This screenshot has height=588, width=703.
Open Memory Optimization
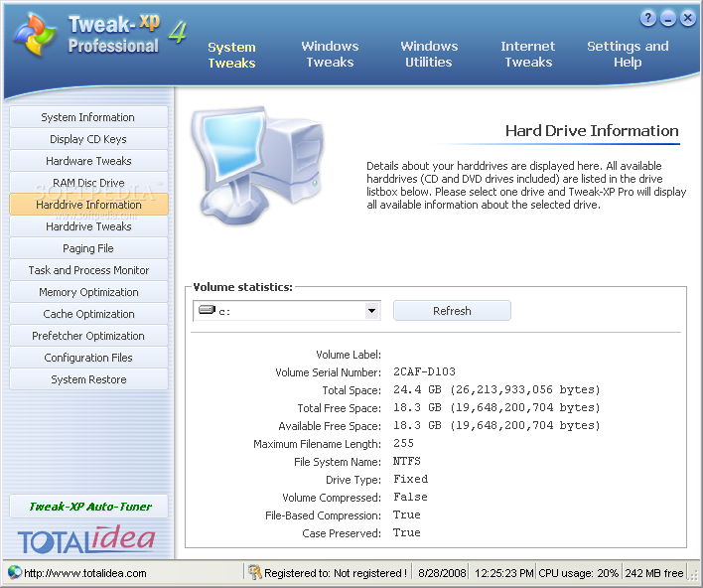tap(88, 292)
